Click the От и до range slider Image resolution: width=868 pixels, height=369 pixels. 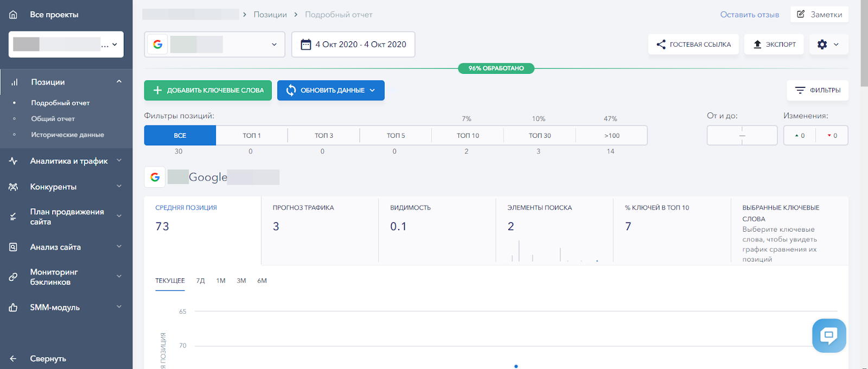[x=742, y=136]
